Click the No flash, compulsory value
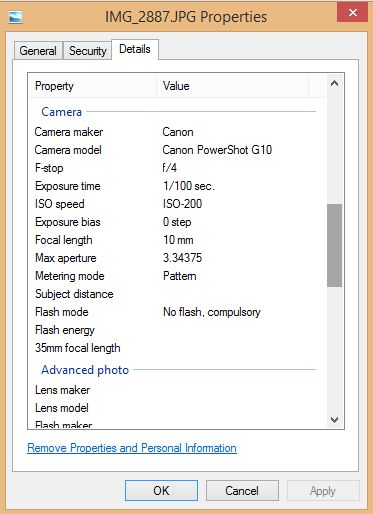 (x=212, y=312)
